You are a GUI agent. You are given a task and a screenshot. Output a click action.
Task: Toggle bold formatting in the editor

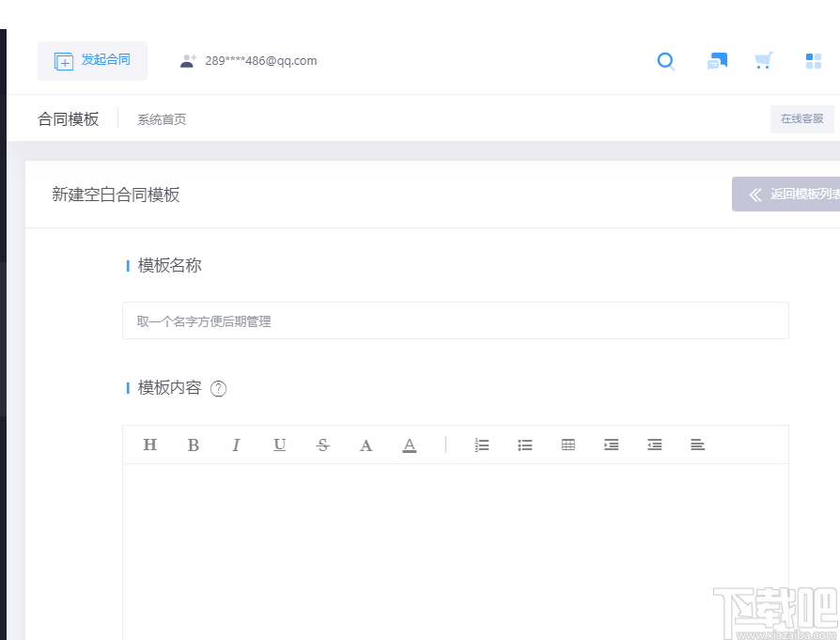click(194, 445)
